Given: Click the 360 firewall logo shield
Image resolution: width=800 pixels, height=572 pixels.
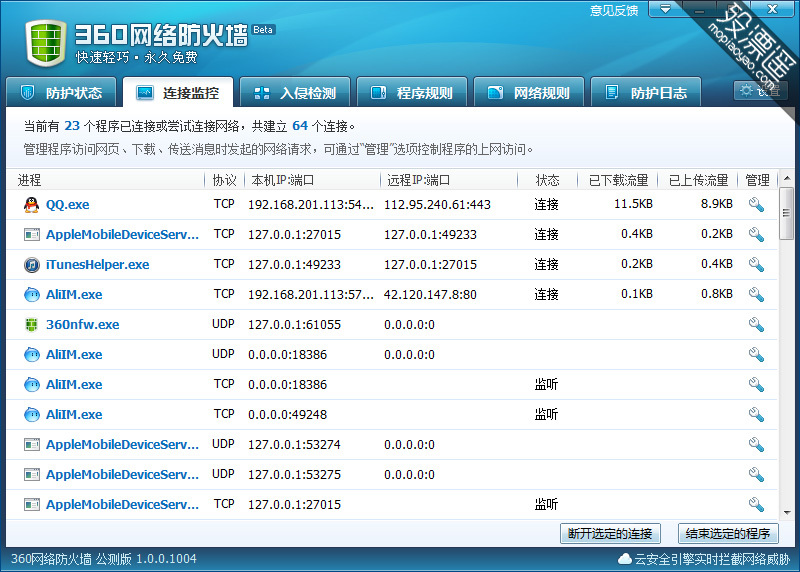Looking at the screenshot, I should click(44, 42).
